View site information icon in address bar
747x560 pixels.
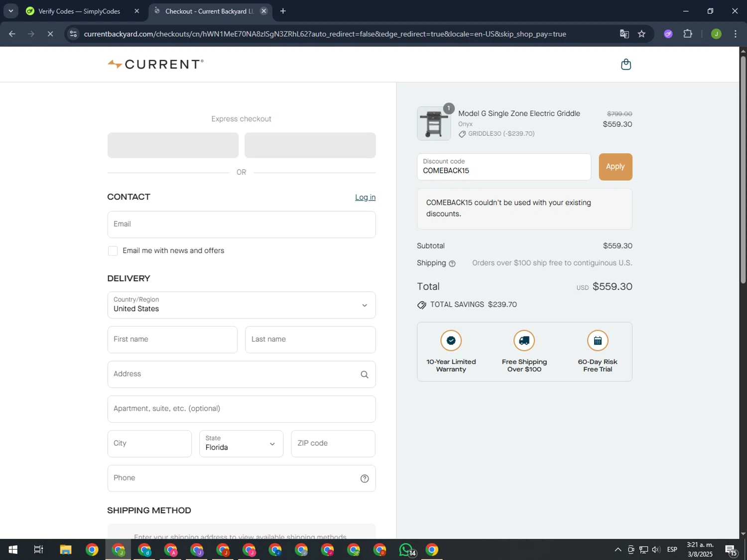(x=73, y=34)
